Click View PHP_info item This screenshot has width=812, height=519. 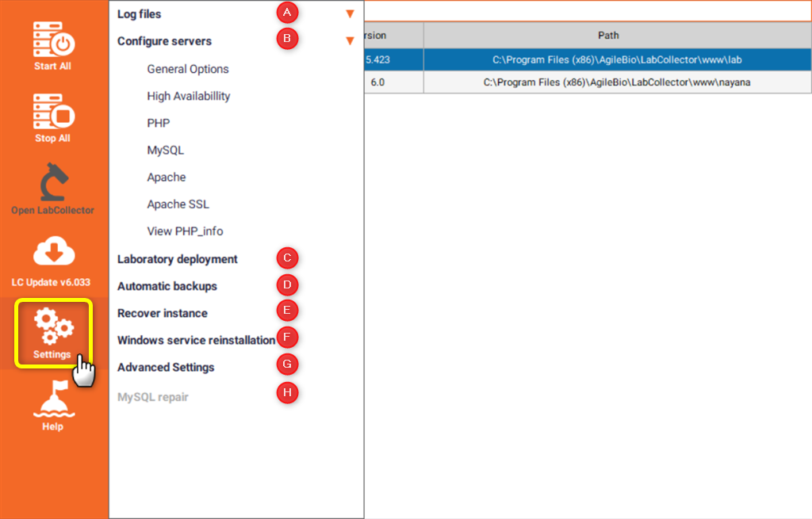point(185,231)
